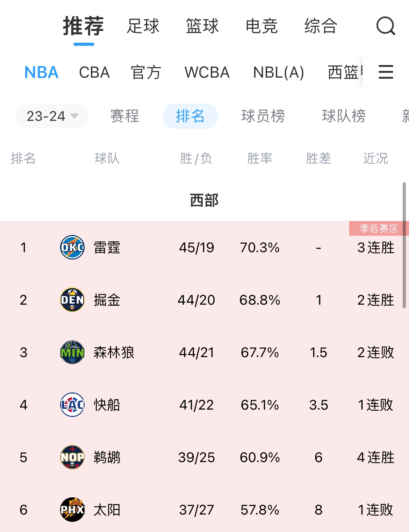Open the search magnifier icon
This screenshot has height=532, width=409.
[x=386, y=26]
